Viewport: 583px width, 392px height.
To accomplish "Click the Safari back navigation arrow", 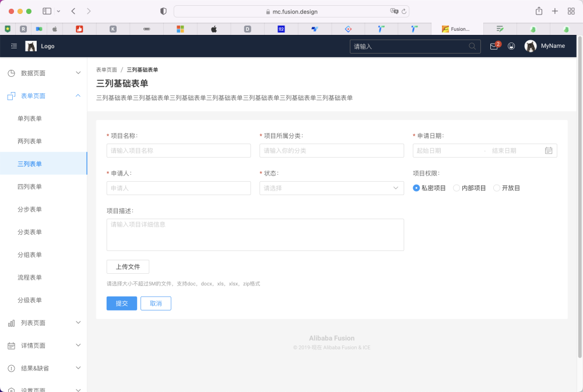I will (72, 10).
